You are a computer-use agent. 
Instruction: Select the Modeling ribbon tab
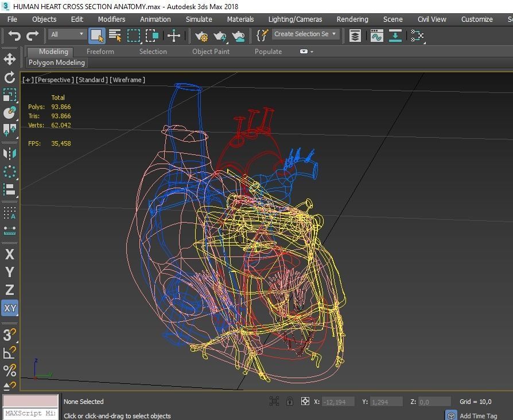pyautogui.click(x=50, y=52)
